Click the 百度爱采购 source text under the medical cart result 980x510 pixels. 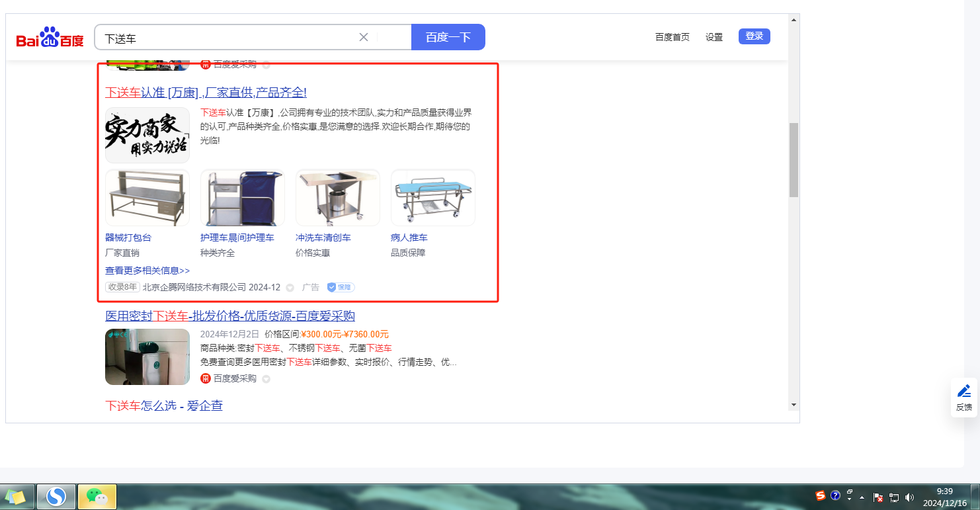coord(235,378)
